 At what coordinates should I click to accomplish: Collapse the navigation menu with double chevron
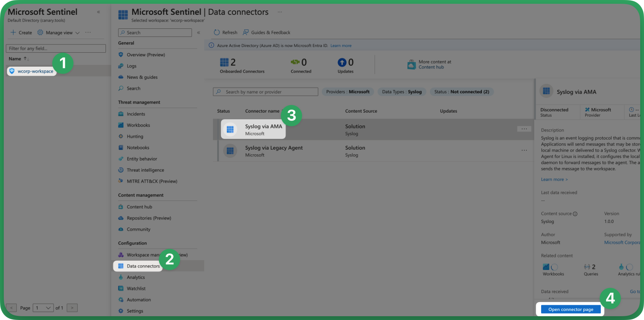coord(199,33)
